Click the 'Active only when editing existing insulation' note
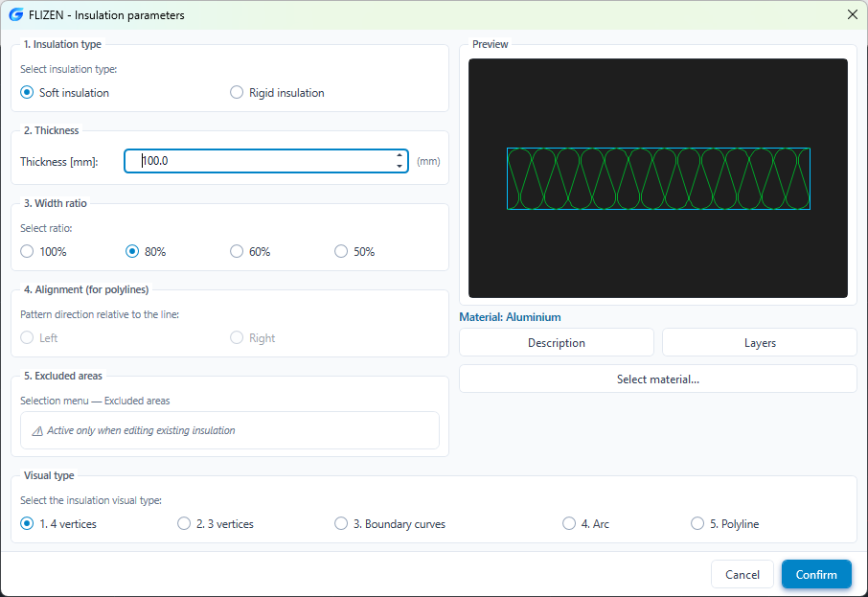The image size is (868, 597). pos(141,430)
